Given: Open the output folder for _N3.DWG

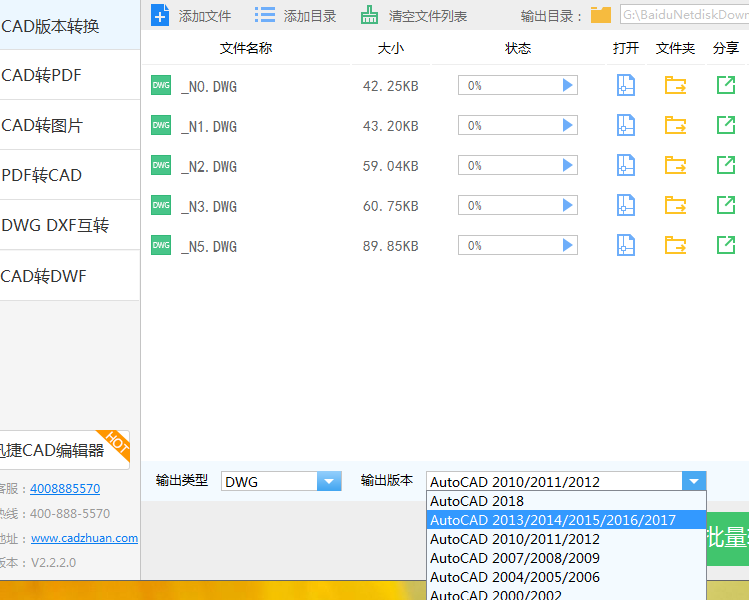Looking at the screenshot, I should click(675, 205).
